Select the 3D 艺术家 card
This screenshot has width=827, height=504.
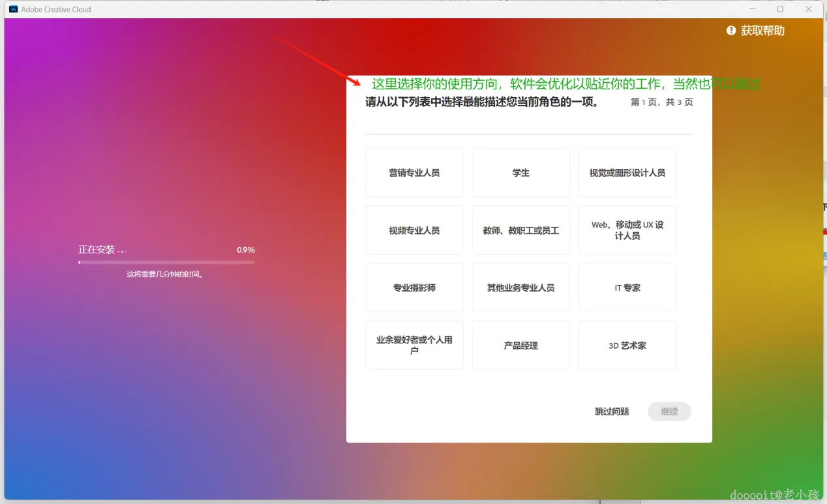(x=627, y=345)
